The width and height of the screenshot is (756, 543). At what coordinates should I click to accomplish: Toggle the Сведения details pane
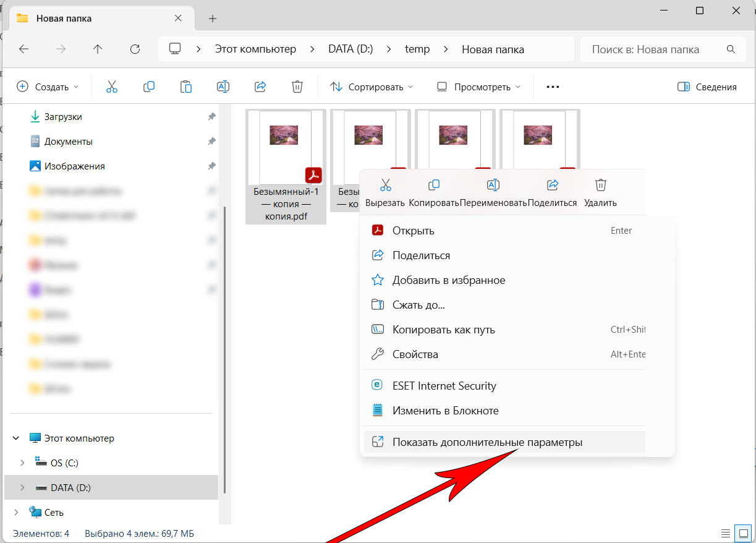pos(707,87)
